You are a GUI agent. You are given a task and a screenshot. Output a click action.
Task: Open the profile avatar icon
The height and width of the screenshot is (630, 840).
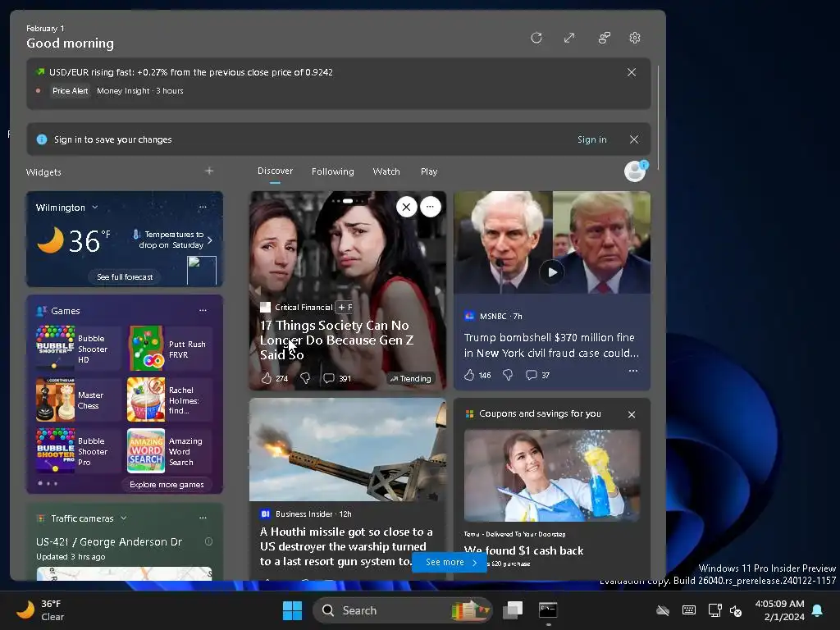[x=636, y=171]
